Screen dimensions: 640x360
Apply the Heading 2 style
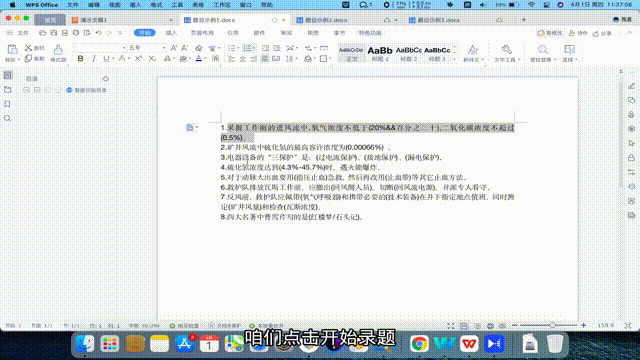409,53
